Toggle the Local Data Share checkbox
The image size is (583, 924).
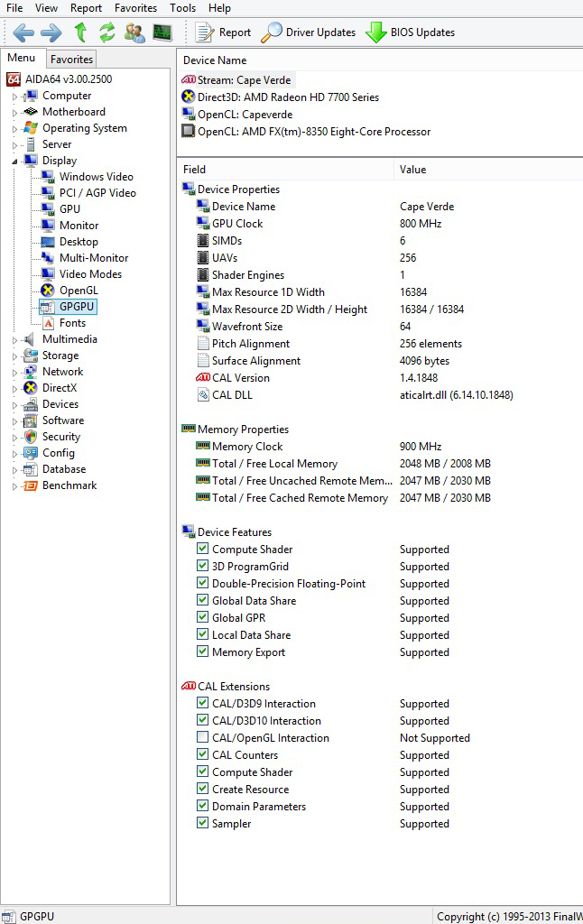point(202,634)
